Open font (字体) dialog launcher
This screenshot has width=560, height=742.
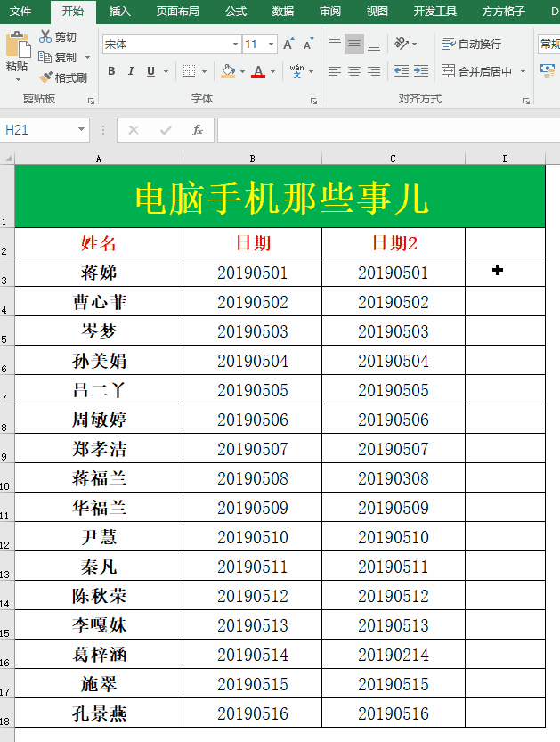pyautogui.click(x=313, y=101)
